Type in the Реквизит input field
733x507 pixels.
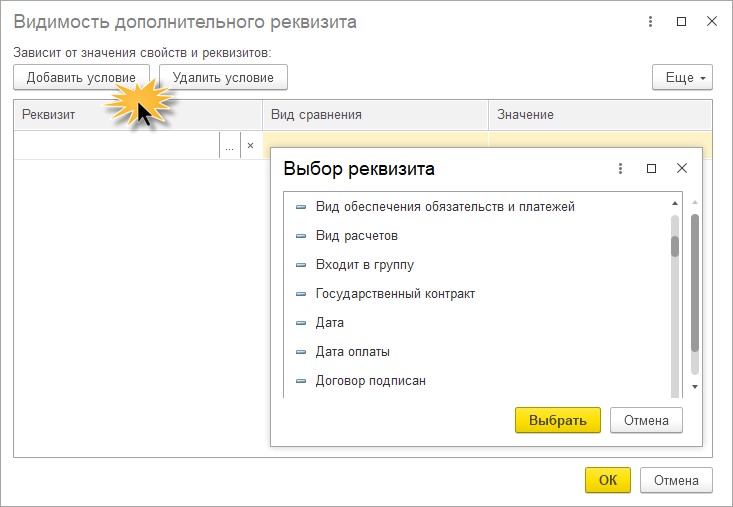click(117, 146)
